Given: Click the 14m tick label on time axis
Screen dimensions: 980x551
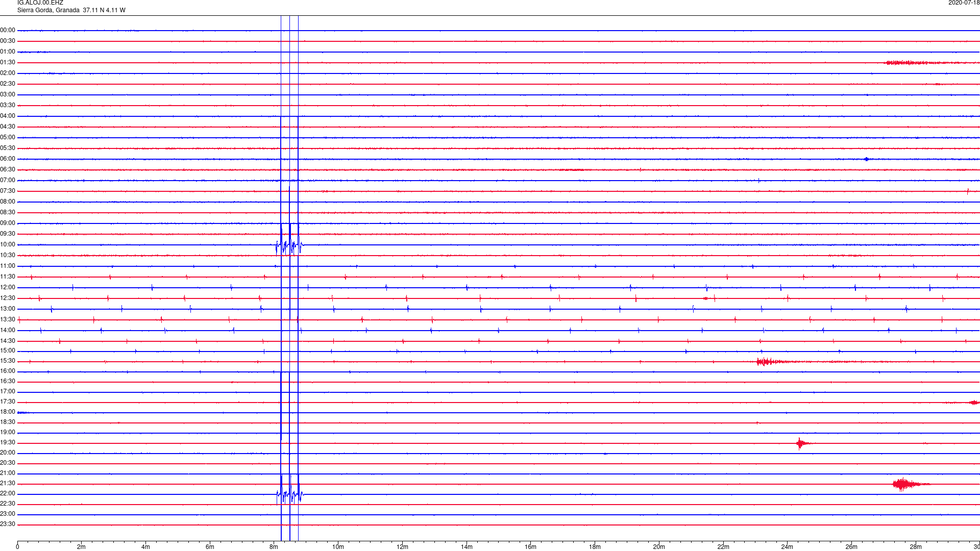Looking at the screenshot, I should pyautogui.click(x=467, y=547).
